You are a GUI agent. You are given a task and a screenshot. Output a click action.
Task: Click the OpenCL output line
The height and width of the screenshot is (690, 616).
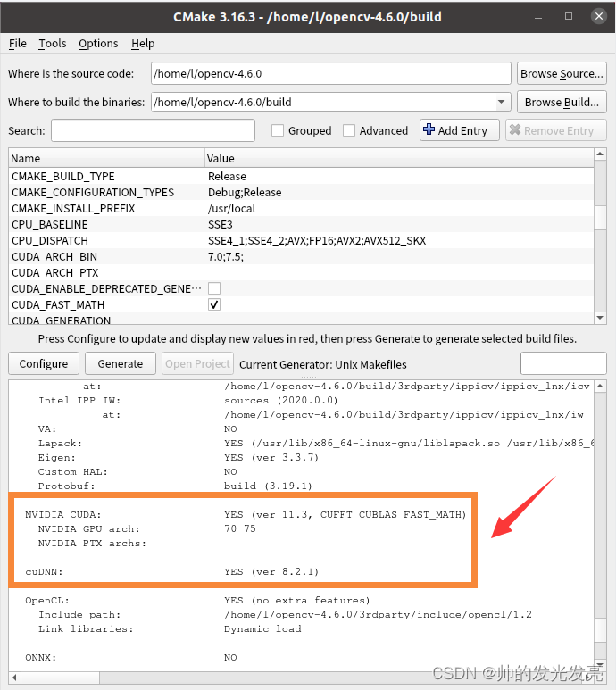[x=197, y=600]
